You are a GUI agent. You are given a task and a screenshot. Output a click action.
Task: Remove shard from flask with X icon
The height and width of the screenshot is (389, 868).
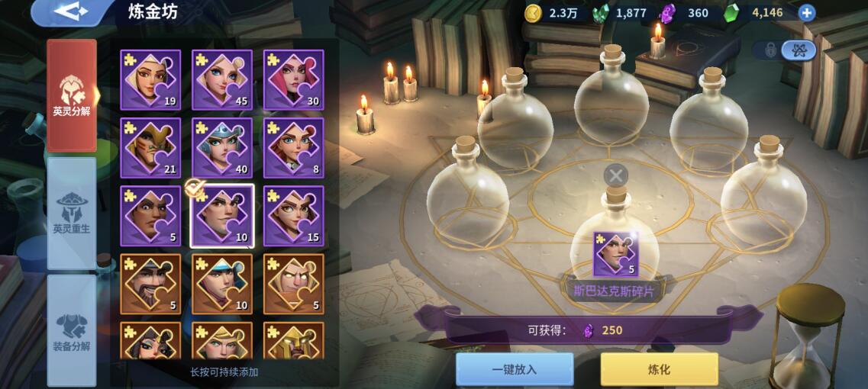[x=615, y=176]
